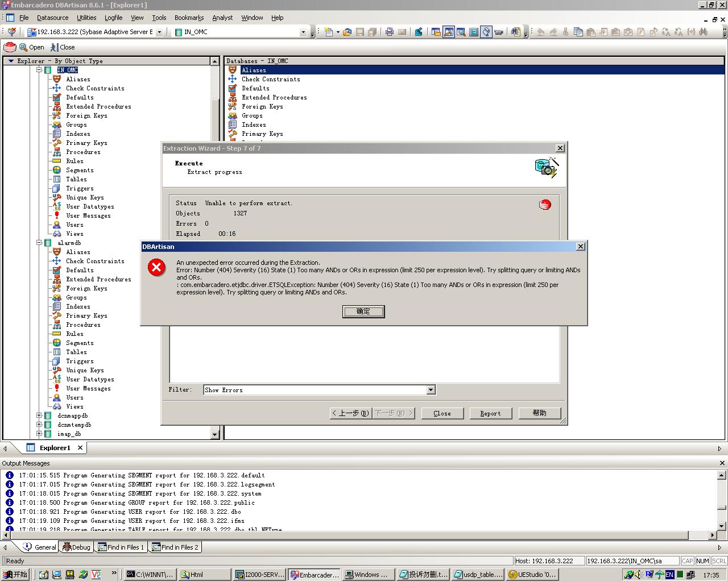Click the envelope mail toolbar icon
The image size is (728, 582).
(x=402, y=32)
